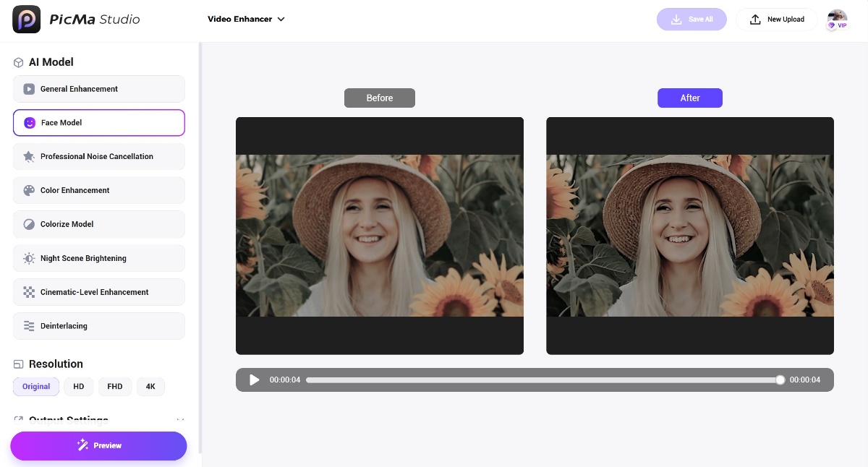Switch to the Before view tab
Image resolution: width=868 pixels, height=467 pixels.
[x=380, y=98]
